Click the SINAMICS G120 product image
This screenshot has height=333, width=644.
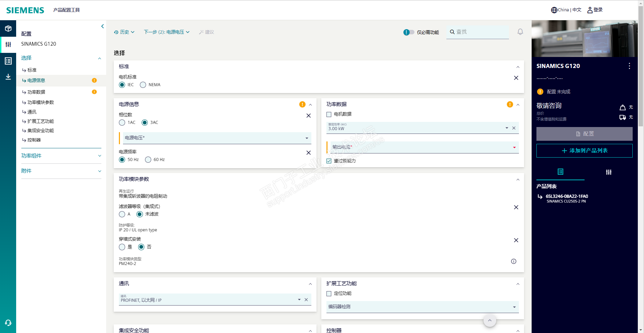click(585, 38)
